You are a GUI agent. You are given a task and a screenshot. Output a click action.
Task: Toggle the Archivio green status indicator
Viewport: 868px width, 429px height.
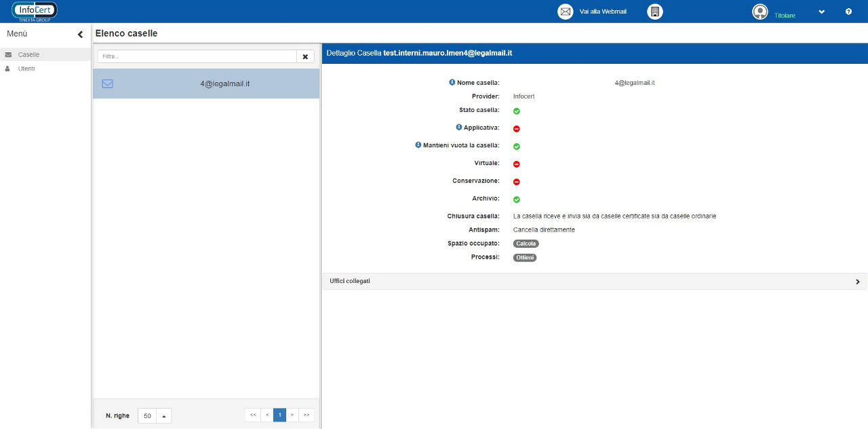click(x=516, y=200)
